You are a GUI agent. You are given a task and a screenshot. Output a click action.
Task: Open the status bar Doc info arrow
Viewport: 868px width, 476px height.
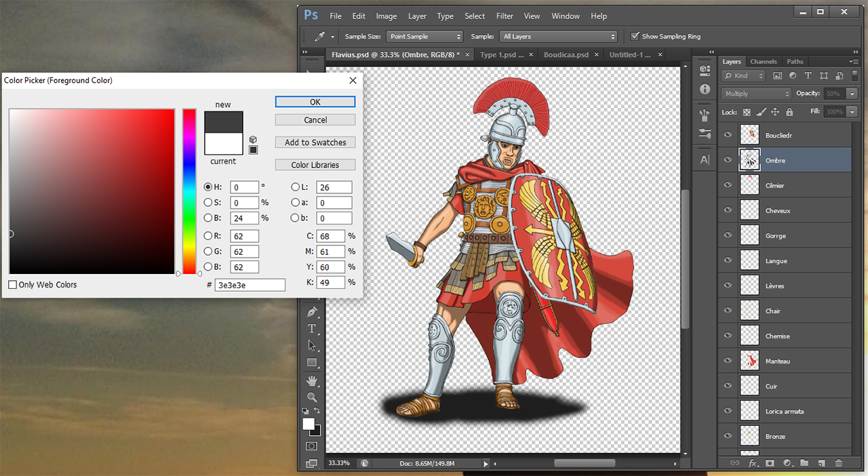(x=486, y=464)
